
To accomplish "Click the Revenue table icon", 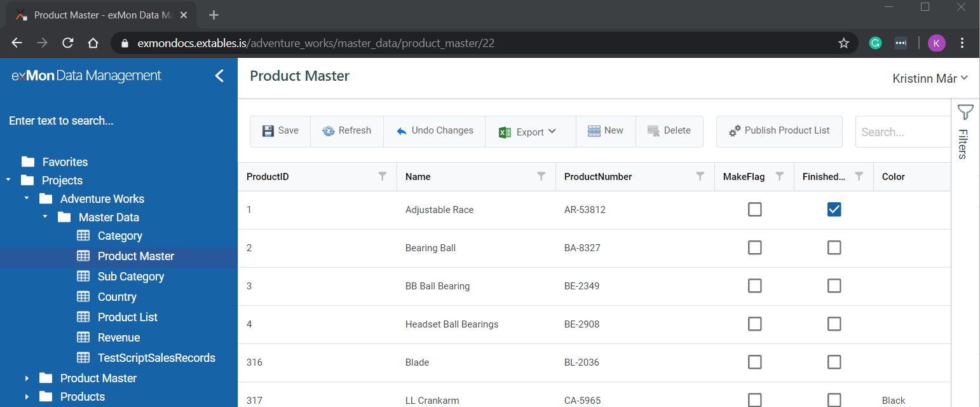I will pos(83,338).
